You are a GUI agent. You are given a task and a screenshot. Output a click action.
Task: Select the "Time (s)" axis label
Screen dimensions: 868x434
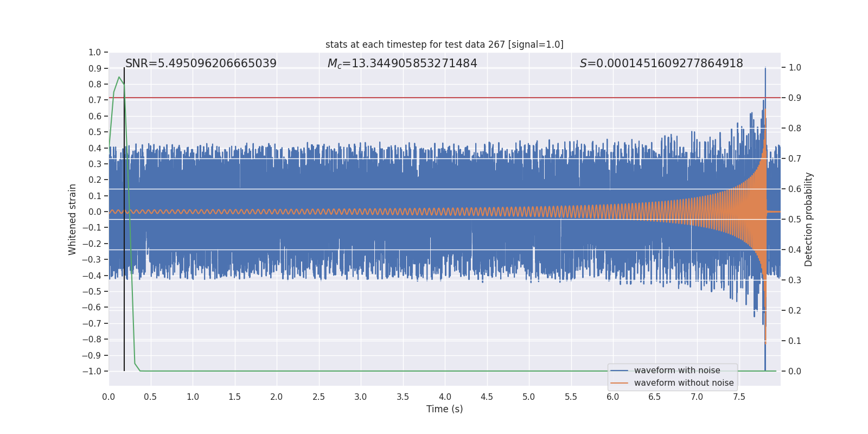pyautogui.click(x=444, y=409)
